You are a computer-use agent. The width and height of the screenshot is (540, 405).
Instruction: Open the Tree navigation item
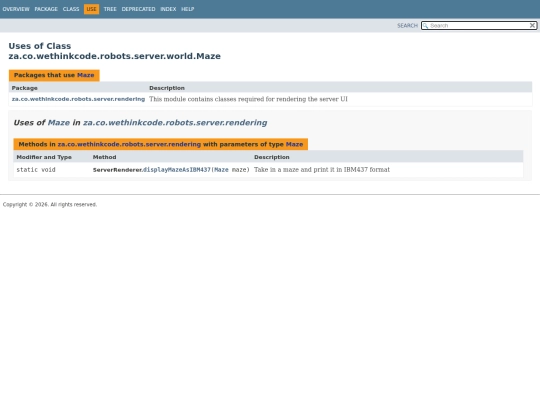pyautogui.click(x=110, y=9)
